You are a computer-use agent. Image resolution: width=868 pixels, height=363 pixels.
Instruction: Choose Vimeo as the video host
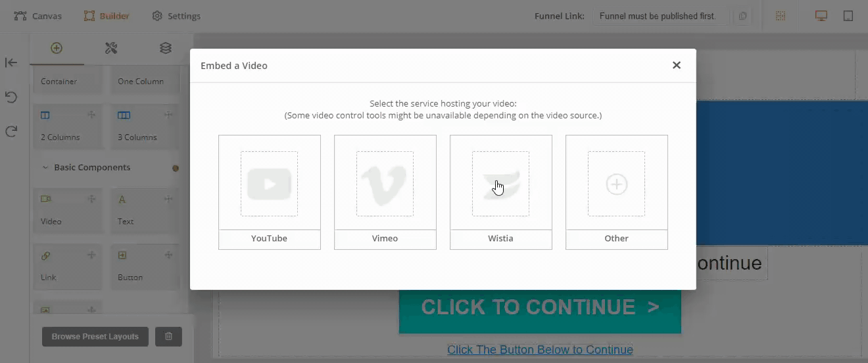385,192
